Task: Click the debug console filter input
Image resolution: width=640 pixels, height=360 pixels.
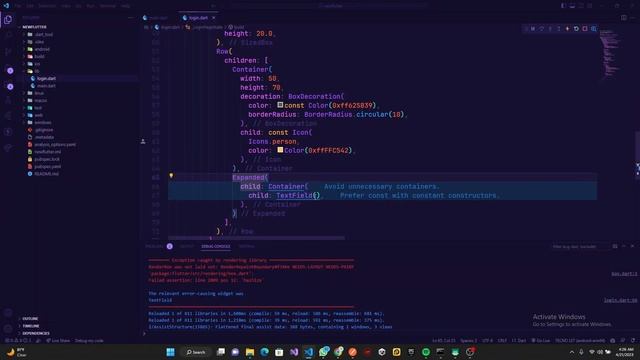Action: pyautogui.click(x=580, y=247)
